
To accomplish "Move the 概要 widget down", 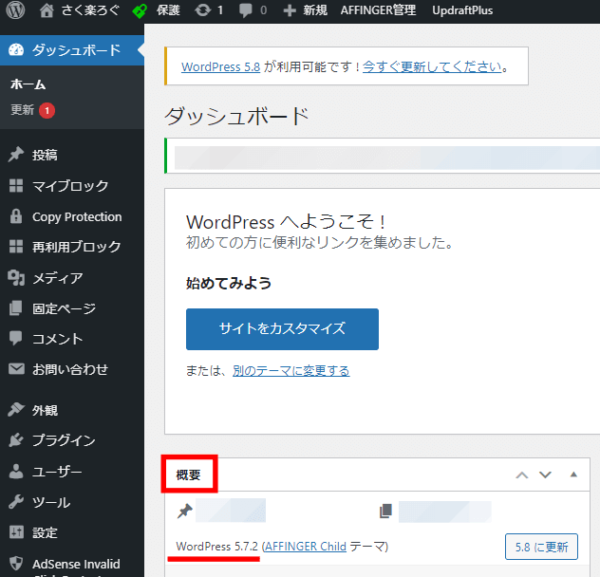I will click(x=545, y=475).
